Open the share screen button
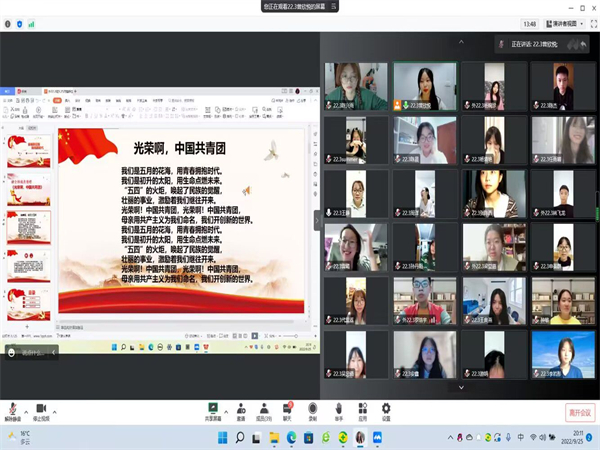 (x=212, y=408)
